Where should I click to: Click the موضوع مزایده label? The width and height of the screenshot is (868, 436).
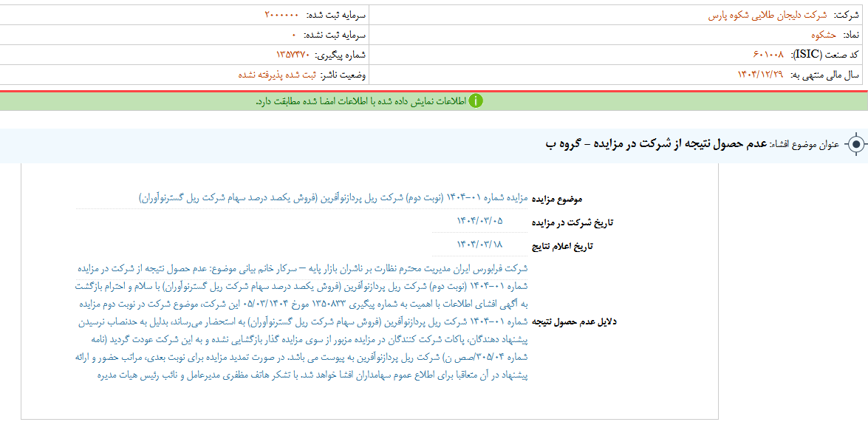pos(557,199)
